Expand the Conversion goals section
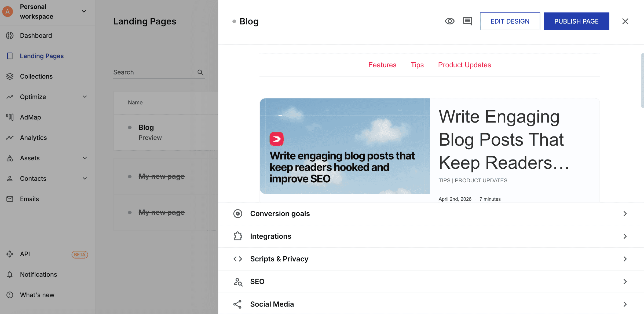Screen dimensions: 644x314 (431, 214)
